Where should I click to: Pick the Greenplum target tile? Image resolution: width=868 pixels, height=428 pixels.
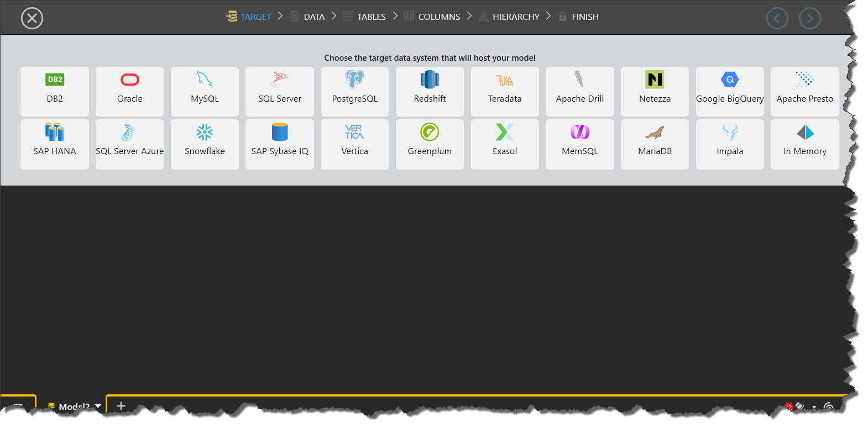point(430,144)
